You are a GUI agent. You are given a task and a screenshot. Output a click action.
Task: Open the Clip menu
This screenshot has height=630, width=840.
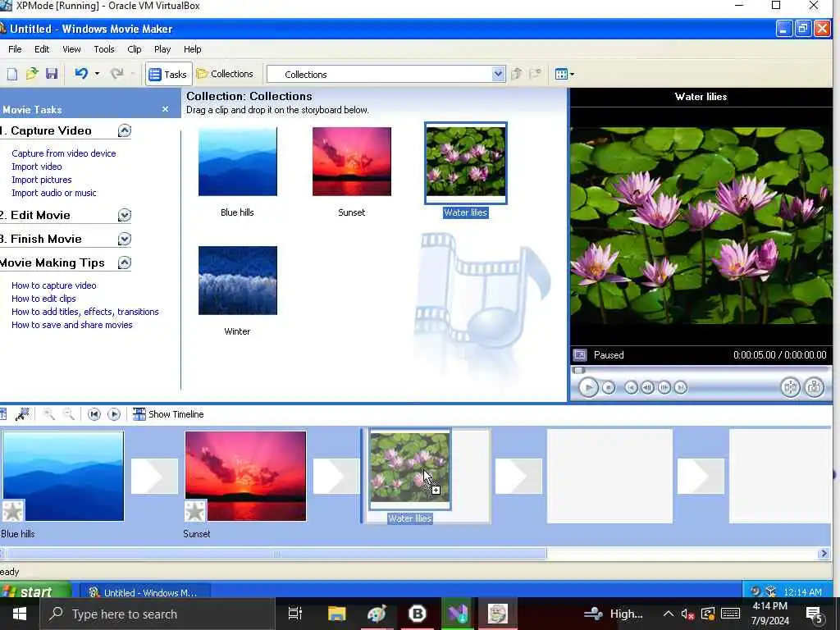click(x=135, y=49)
